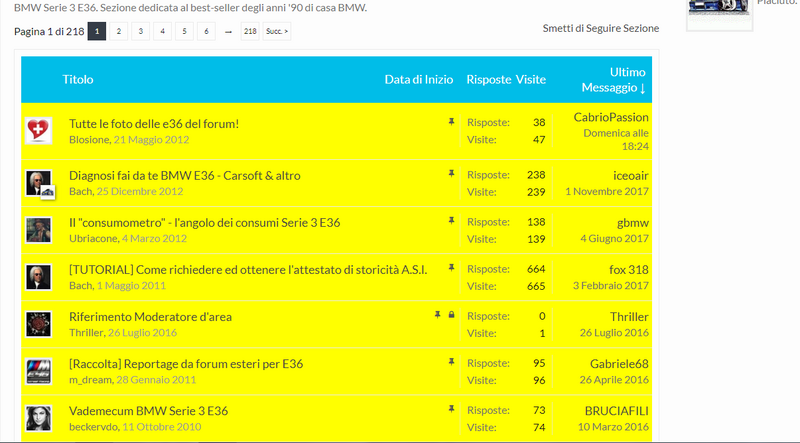
Task: Open last poster iceoair's profile
Action: (631, 176)
